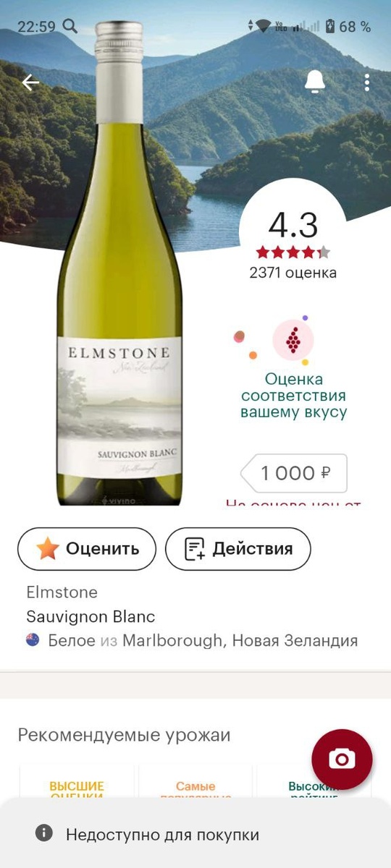Tap the grape taste-match icon
Image resolution: width=391 pixels, height=868 pixels.
coord(293,339)
